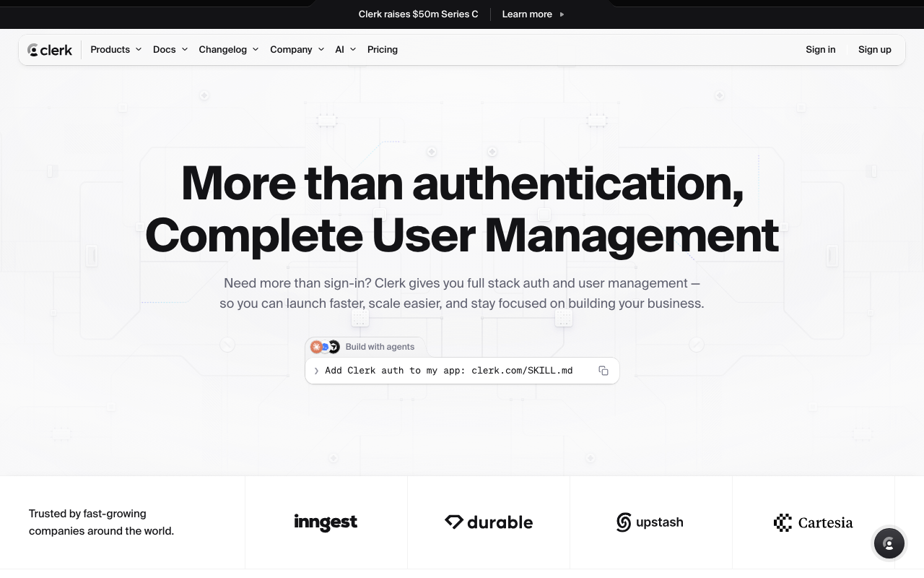924x578 pixels.
Task: Click the Clerk logo in the navbar
Action: (x=50, y=50)
